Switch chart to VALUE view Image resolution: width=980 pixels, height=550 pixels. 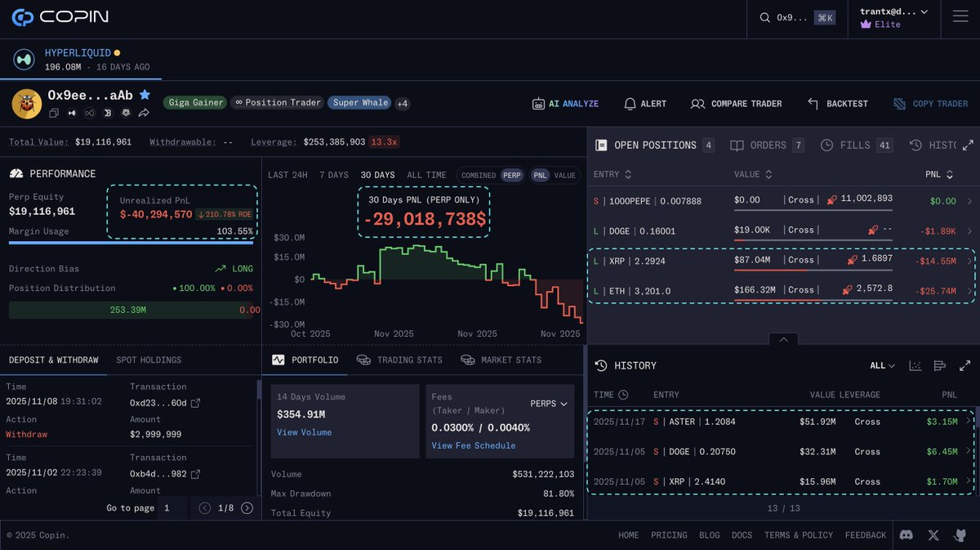click(x=565, y=175)
